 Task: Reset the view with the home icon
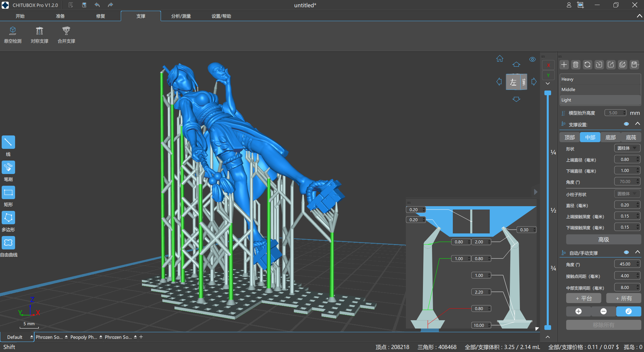(x=500, y=59)
